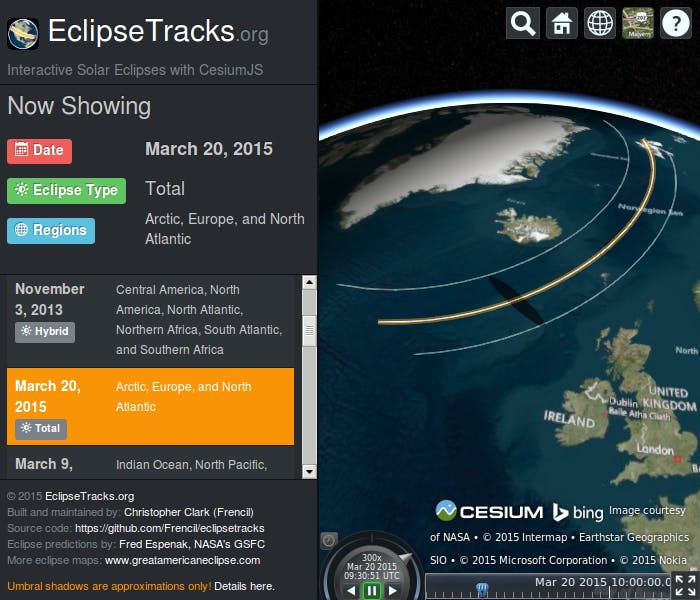Viewport: 700px width, 600px height.
Task: Click the 'Now Showing' heading
Action: 79,106
